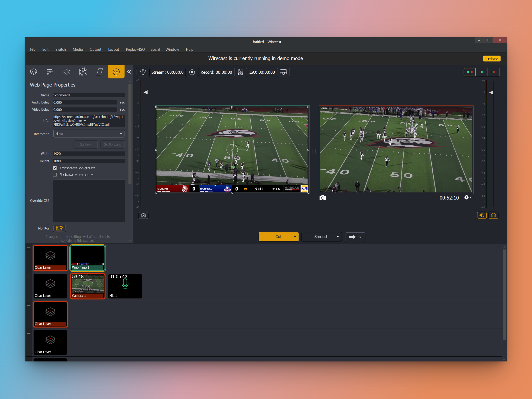Start recording with the record button
Viewport: 532px width, 399px height.
192,72
